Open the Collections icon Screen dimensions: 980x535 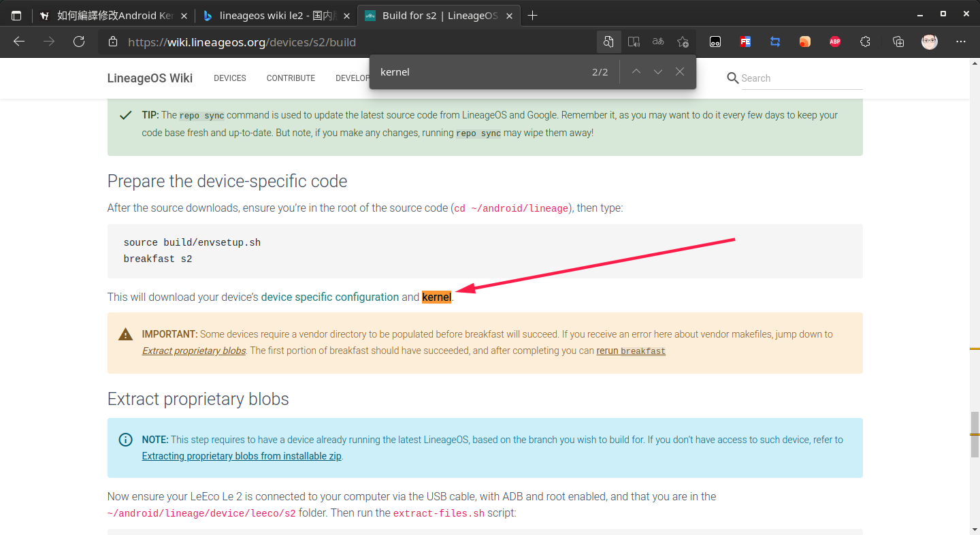898,42
